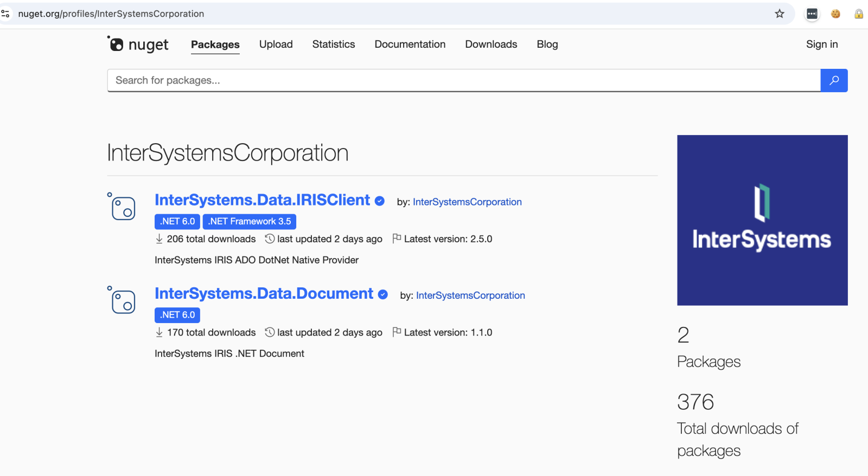This screenshot has width=868, height=476.
Task: Focus the Search for packages field
Action: point(464,80)
